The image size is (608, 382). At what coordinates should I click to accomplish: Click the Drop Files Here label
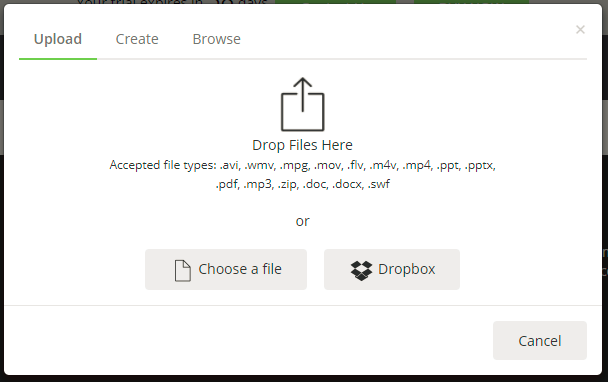click(302, 145)
